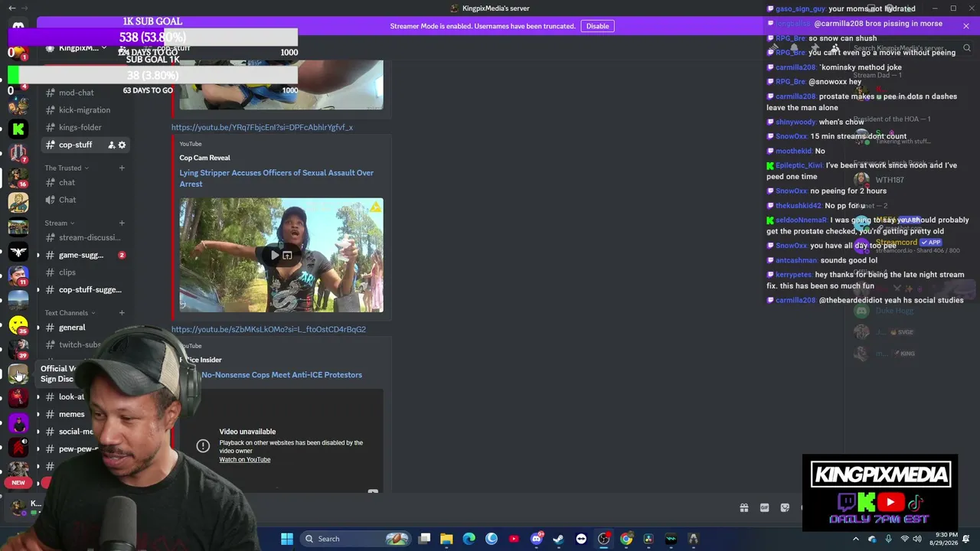Invite members to cop-stuff channel
This screenshot has width=980, height=551.
coord(111,145)
